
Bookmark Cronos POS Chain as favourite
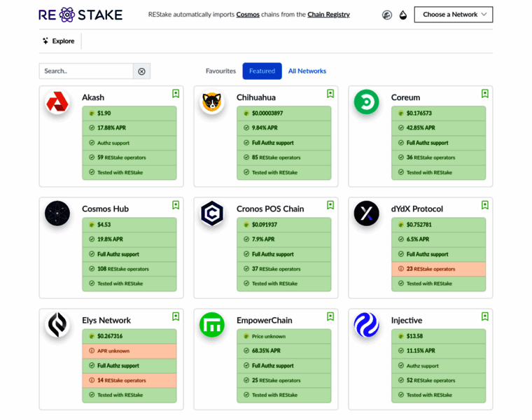[330, 205]
